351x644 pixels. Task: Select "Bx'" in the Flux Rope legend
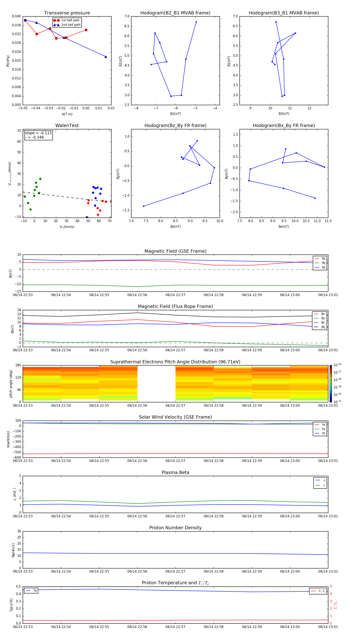click(x=320, y=314)
